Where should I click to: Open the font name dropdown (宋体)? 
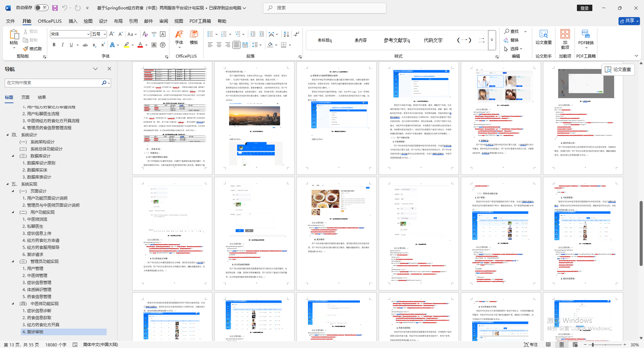coord(88,34)
